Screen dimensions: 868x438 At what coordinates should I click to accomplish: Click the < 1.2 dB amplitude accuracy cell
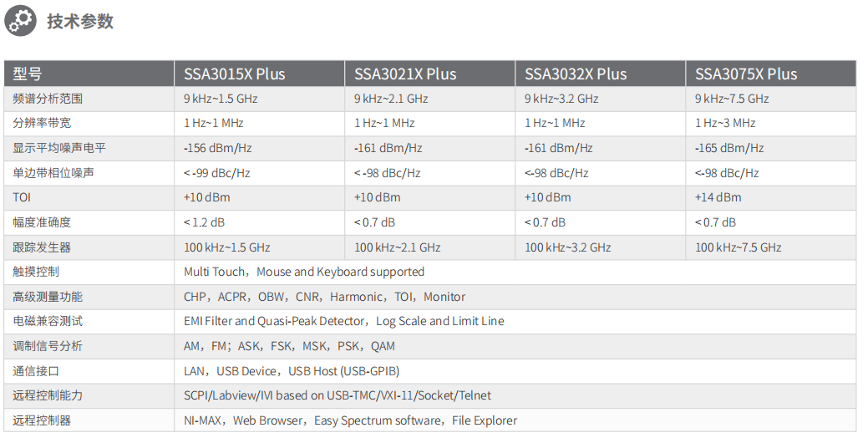click(x=204, y=222)
